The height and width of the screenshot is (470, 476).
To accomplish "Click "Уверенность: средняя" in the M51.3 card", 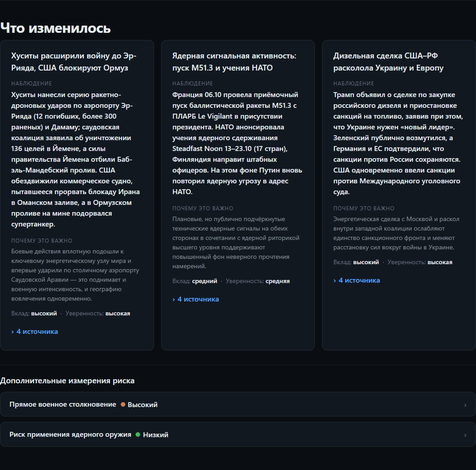I will pos(258,281).
